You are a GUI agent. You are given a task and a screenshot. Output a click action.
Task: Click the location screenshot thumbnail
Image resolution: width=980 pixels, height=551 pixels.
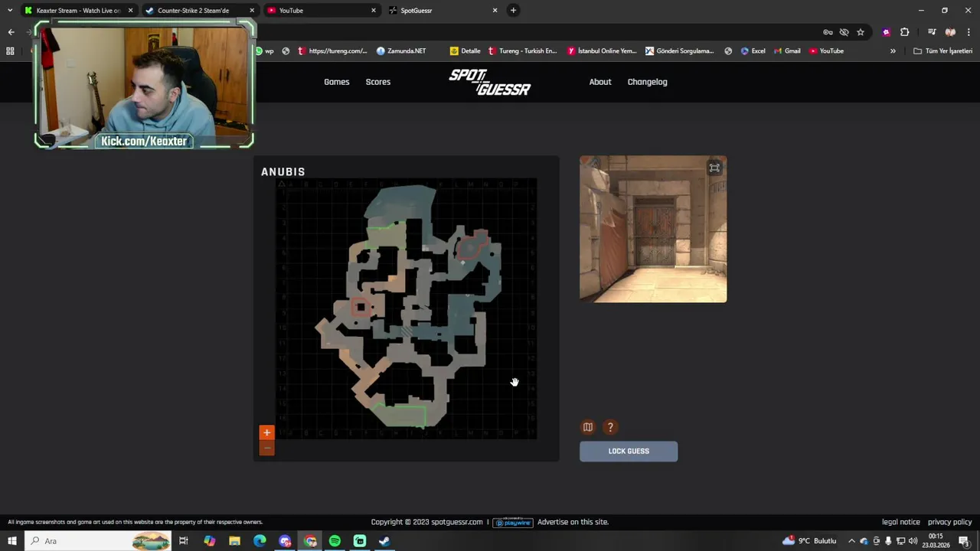click(653, 229)
